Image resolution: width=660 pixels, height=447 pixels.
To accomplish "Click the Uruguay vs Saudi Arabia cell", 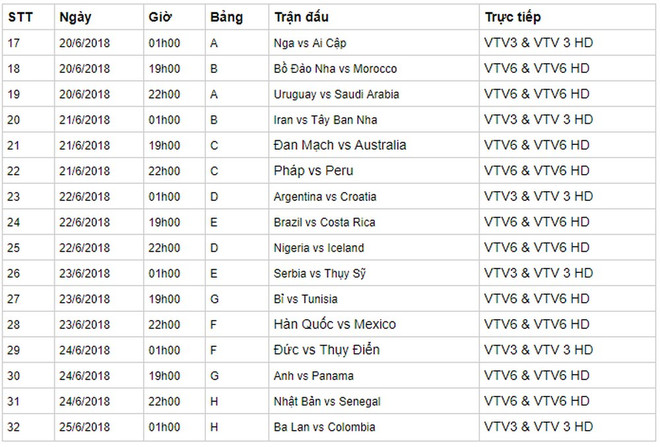I will click(334, 95).
